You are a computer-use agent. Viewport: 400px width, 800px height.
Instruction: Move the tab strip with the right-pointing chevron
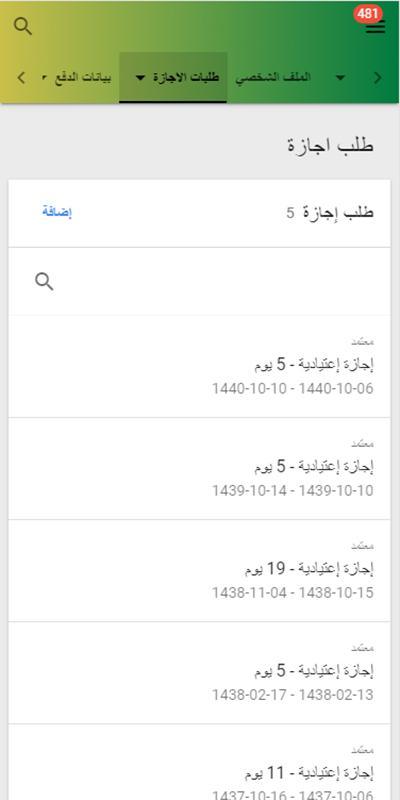(378, 78)
